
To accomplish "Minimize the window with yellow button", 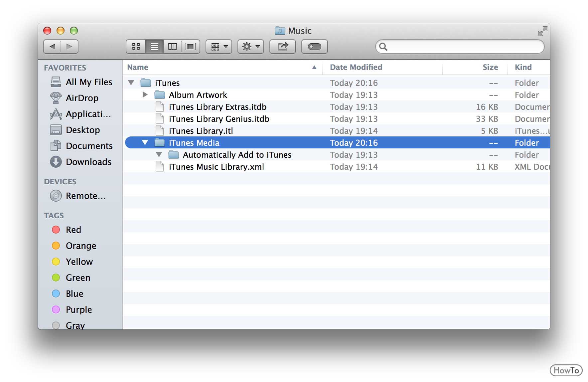I will (61, 31).
